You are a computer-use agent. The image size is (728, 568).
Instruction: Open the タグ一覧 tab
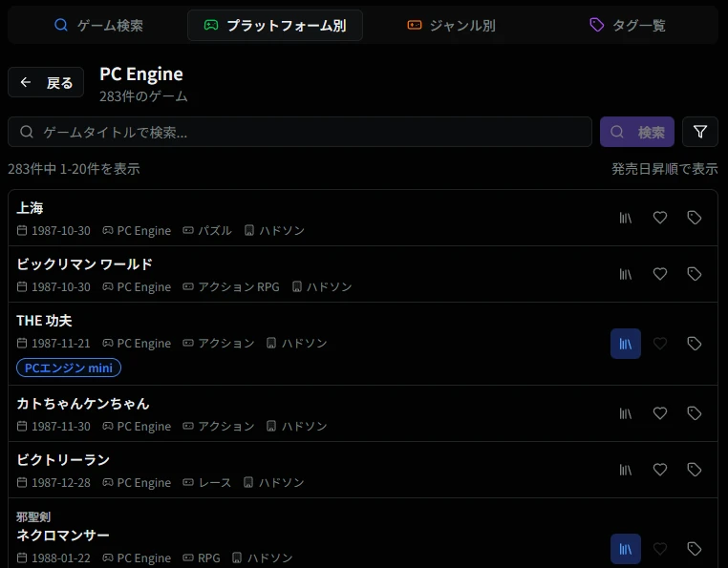pos(627,25)
